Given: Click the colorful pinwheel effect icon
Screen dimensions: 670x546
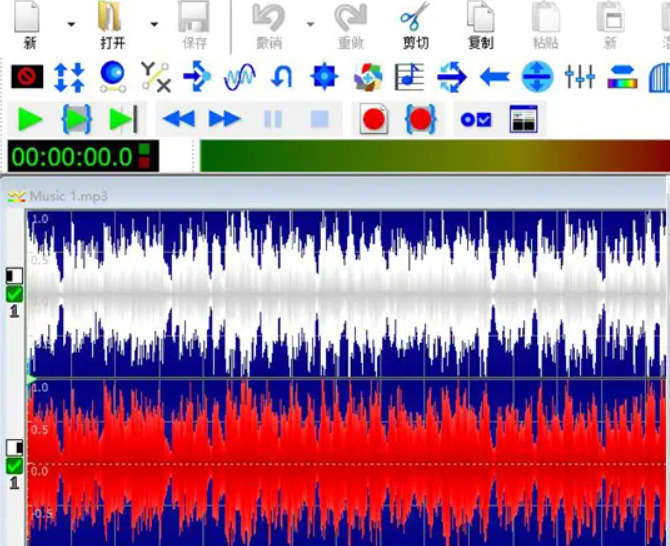Looking at the screenshot, I should pyautogui.click(x=368, y=77).
